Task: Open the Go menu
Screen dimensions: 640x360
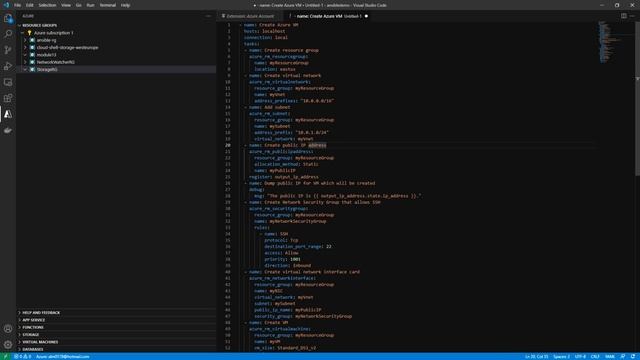Action: coord(78,5)
